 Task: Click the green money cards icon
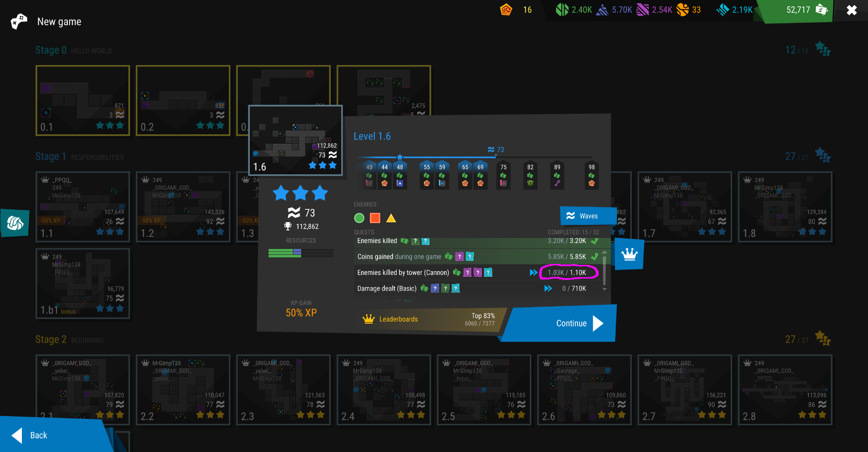[x=821, y=10]
